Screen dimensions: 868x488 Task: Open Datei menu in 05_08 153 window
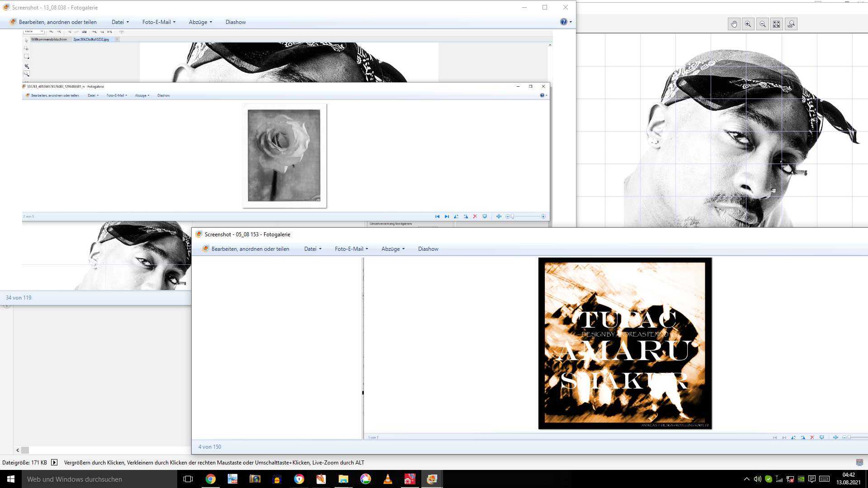[313, 249]
